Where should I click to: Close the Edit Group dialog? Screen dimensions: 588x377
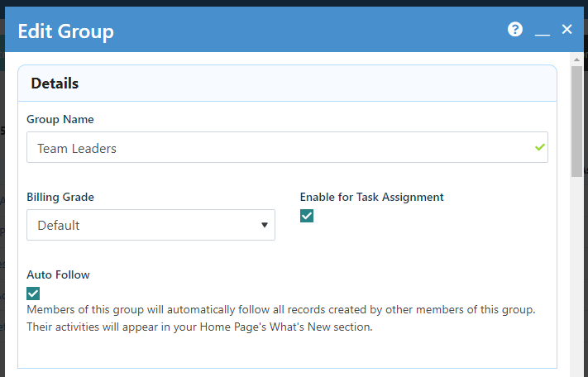click(566, 29)
